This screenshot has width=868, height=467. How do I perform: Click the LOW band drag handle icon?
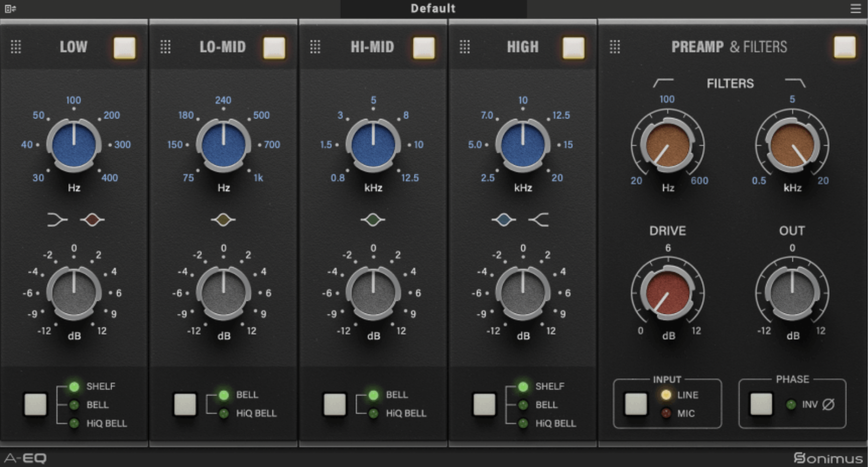(15, 47)
